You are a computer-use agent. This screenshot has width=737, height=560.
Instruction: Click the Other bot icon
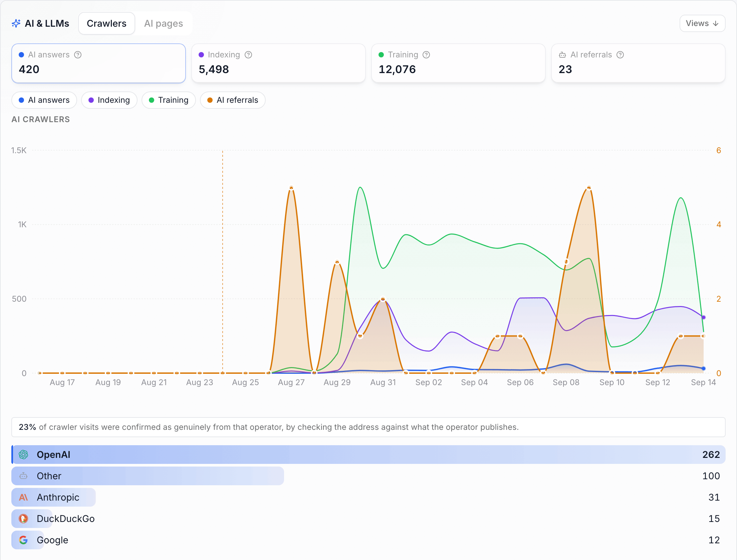point(23,476)
